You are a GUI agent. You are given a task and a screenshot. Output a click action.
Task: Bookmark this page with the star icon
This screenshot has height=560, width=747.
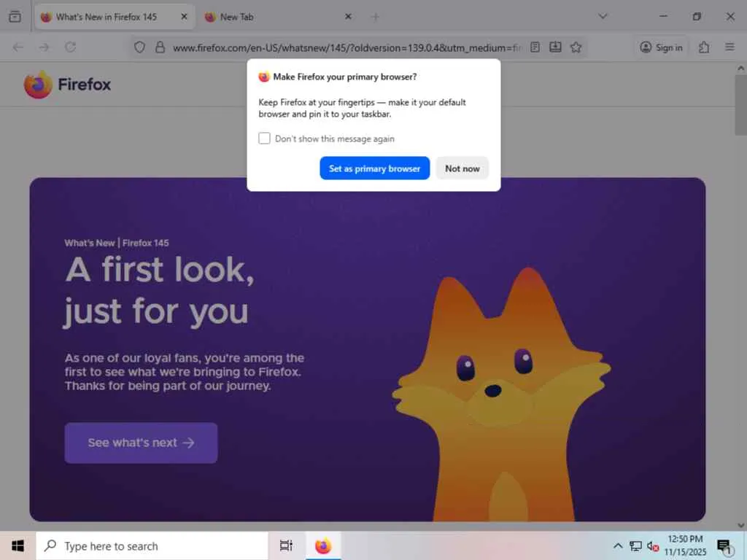(576, 47)
